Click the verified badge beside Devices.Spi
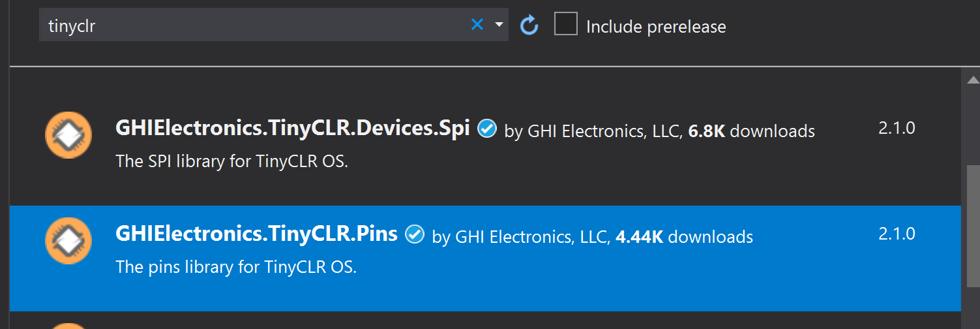 coord(486,129)
